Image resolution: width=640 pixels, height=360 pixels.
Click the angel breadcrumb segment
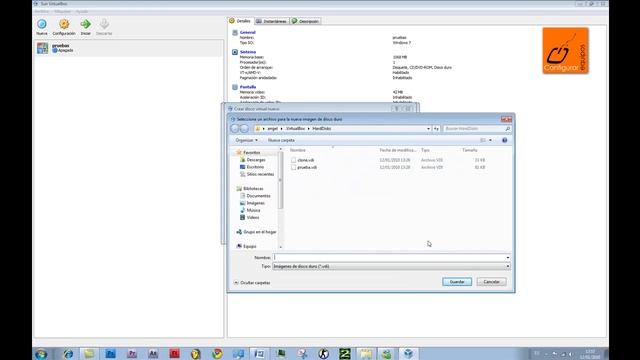(x=273, y=129)
